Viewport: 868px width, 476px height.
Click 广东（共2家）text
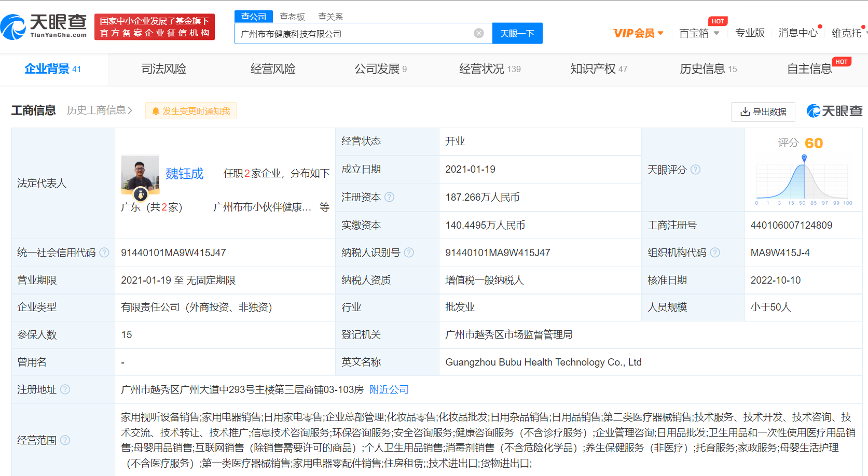coord(151,207)
